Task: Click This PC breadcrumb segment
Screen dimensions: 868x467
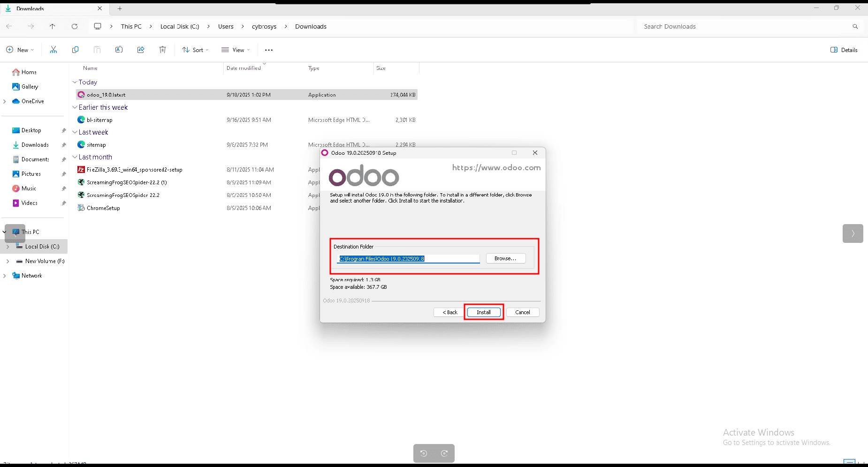Action: click(x=131, y=27)
